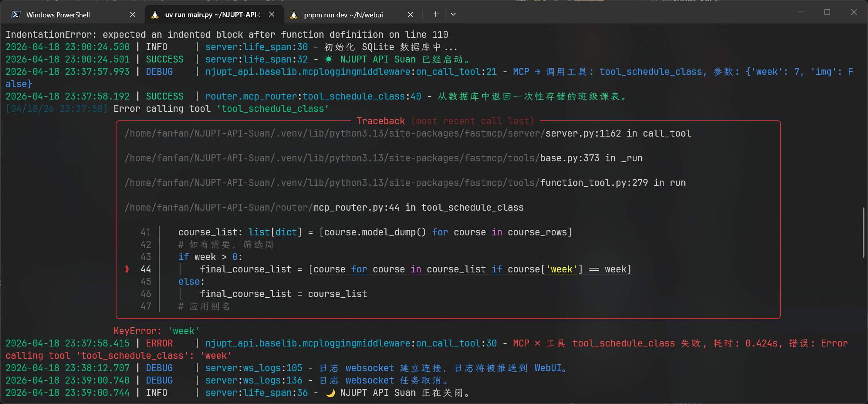Expand the new-tab profile dropdown chevron
This screenshot has width=868, height=404.
tap(453, 14)
